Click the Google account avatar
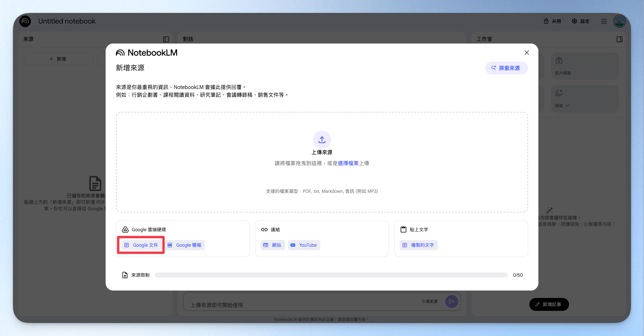The image size is (644, 336). click(620, 21)
